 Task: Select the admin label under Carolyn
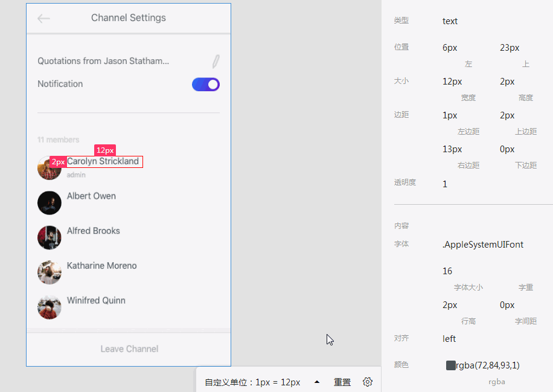(76, 175)
